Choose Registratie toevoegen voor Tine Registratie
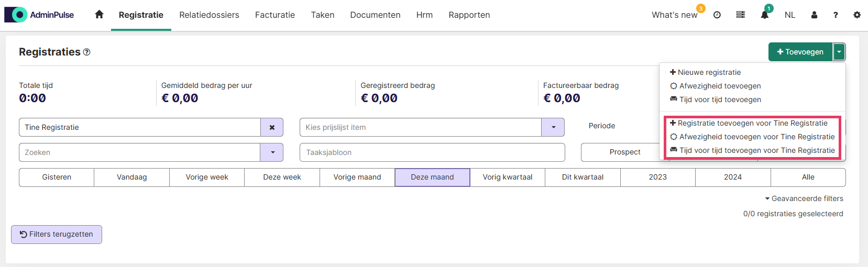Viewport: 868px width, 267px height. pyautogui.click(x=749, y=123)
